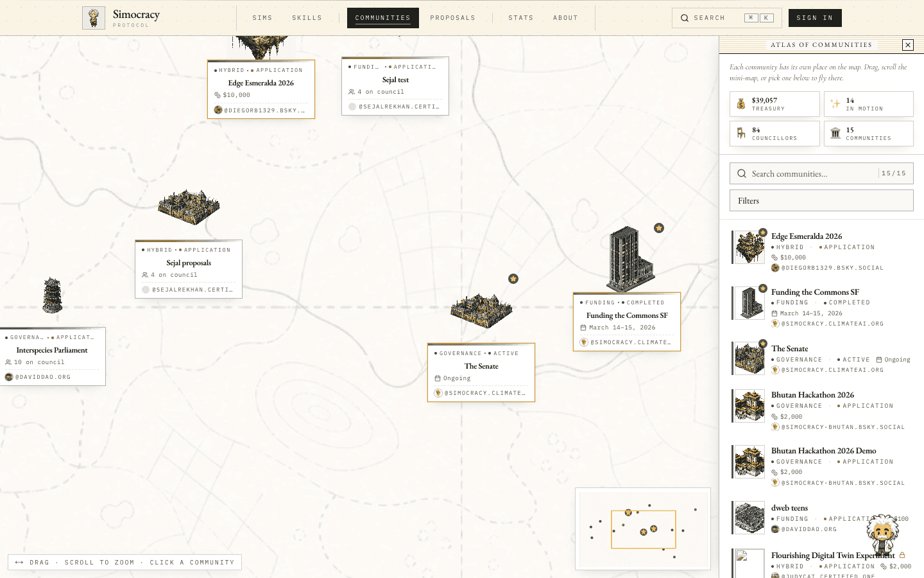Click the Edge Esmeralda 2026 sidebar thumbnail

coord(749,247)
